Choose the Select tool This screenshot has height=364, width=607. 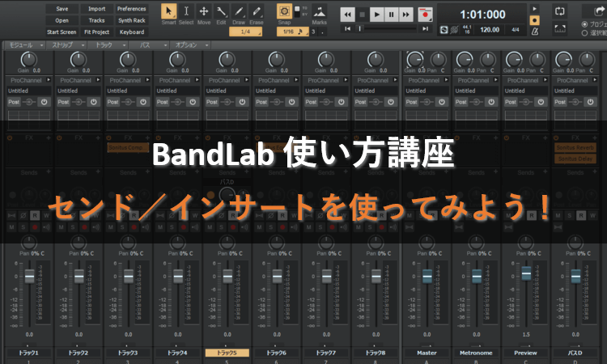click(x=186, y=11)
